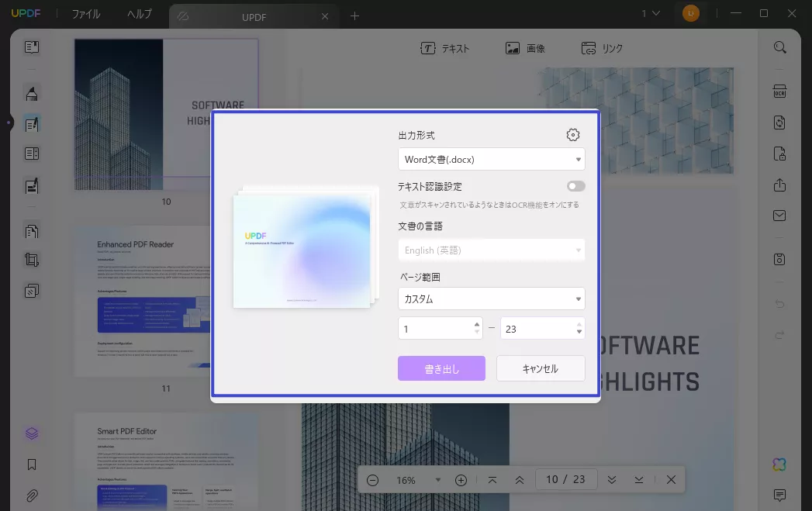Image resolution: width=812 pixels, height=511 pixels.
Task: Select the Edit PDF tool in sidebar
Action: click(x=32, y=124)
